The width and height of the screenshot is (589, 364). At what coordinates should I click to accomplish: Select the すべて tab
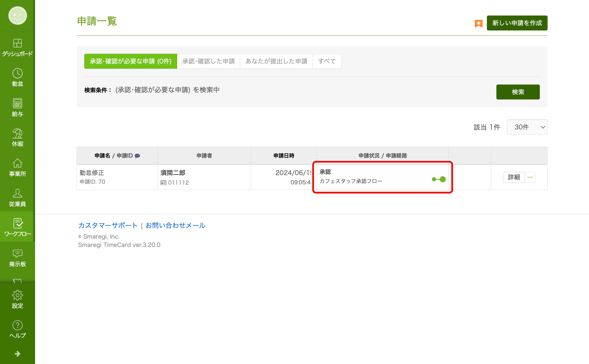(x=327, y=61)
